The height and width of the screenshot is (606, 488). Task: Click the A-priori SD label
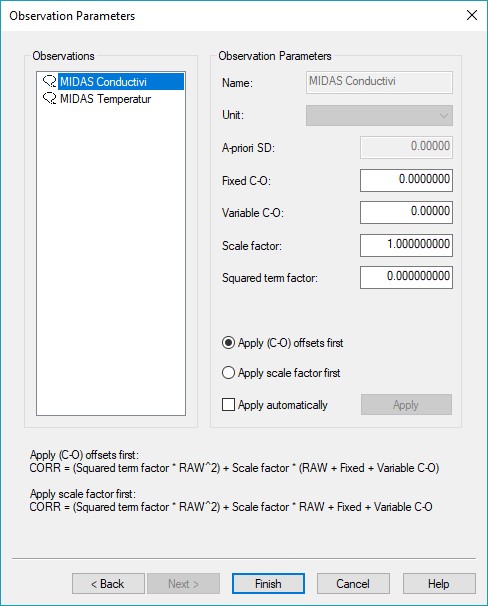[248, 148]
